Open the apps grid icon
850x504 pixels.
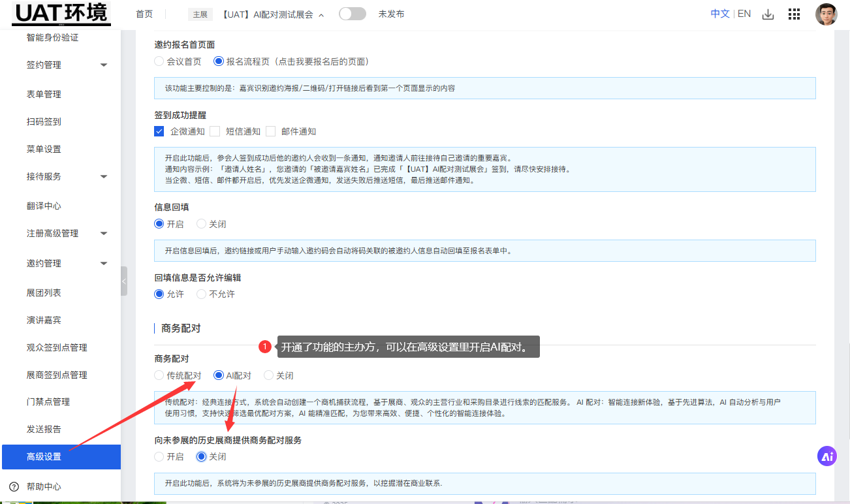[x=795, y=14]
